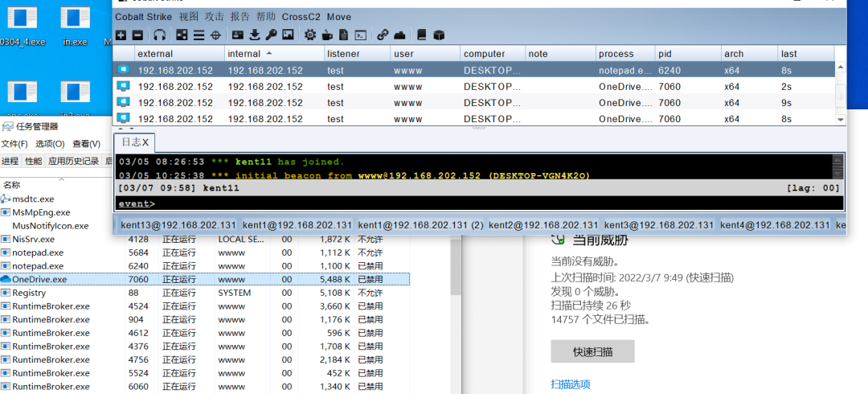Select the beacon icon for notepad pid 6240
This screenshot has height=394, width=868.
point(123,70)
